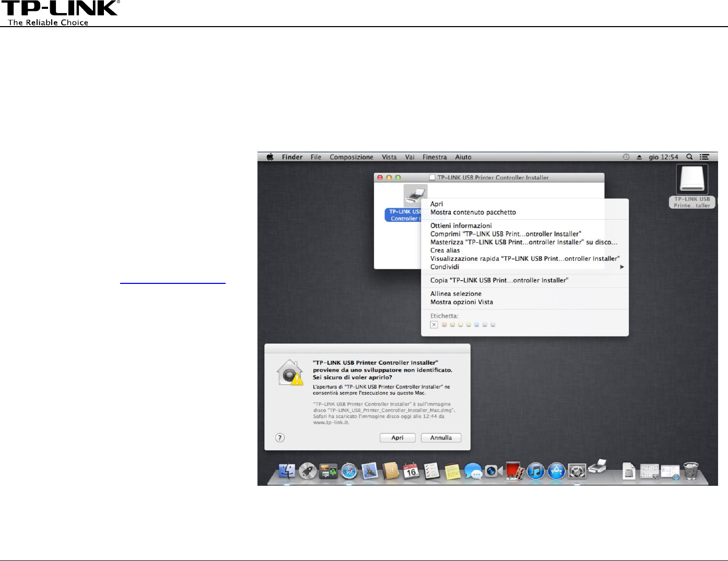Click the Apri button in the dialog
The height and width of the screenshot is (561, 728).
(397, 438)
